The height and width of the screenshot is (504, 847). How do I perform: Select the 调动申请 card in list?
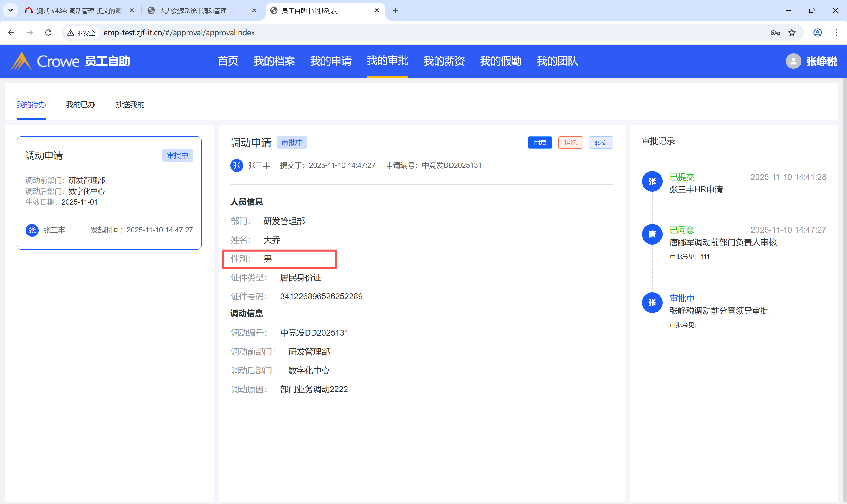coord(109,192)
